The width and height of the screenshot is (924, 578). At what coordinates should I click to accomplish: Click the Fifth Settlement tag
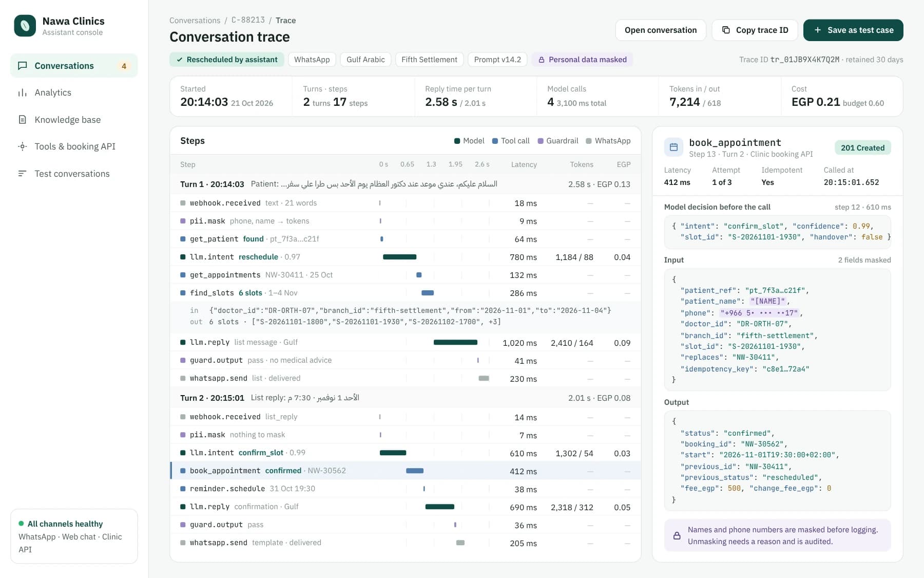(429, 60)
